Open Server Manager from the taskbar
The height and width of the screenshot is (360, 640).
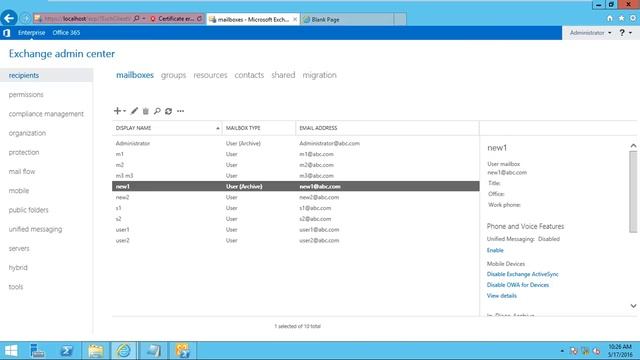[38, 351]
